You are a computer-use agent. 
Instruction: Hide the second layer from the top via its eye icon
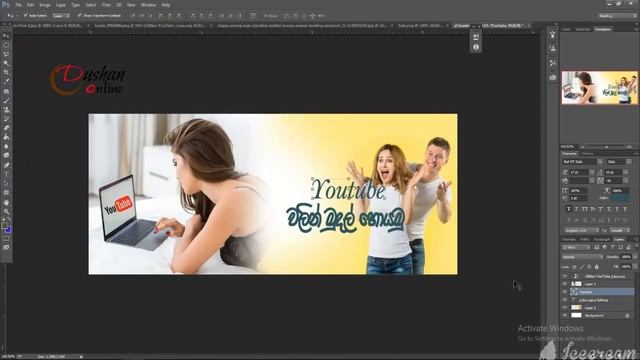[x=565, y=284]
